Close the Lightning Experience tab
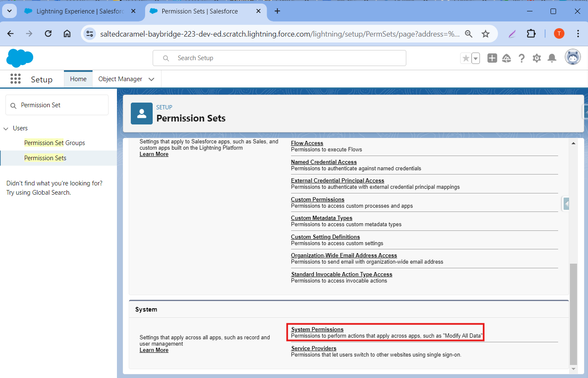 tap(133, 11)
